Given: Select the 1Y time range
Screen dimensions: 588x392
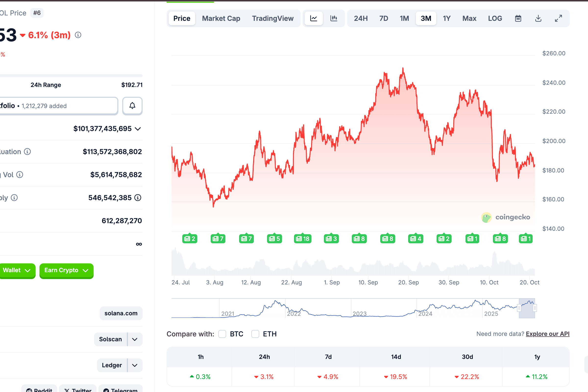Looking at the screenshot, I should click(446, 18).
